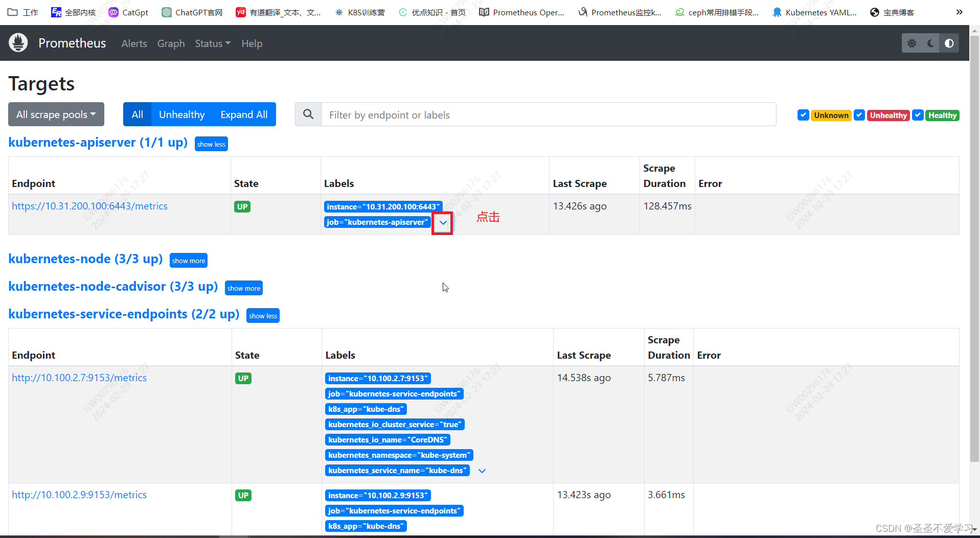Open the CatGpt bookmark

128,12
